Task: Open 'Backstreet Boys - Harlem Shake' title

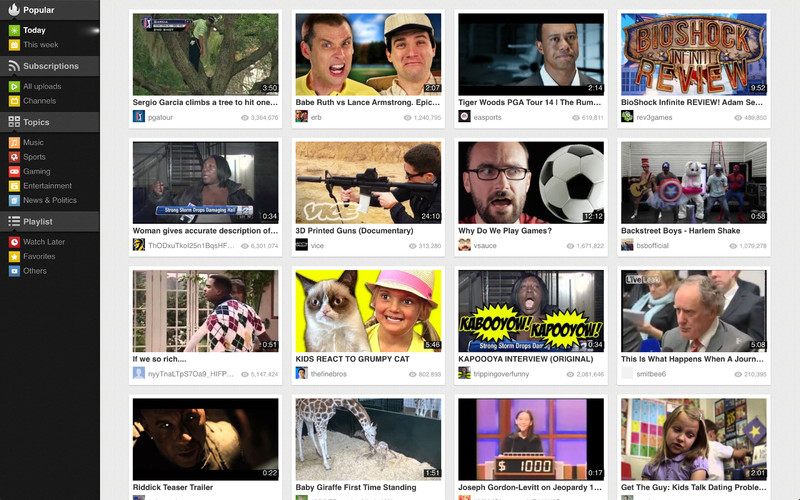Action: point(681,231)
